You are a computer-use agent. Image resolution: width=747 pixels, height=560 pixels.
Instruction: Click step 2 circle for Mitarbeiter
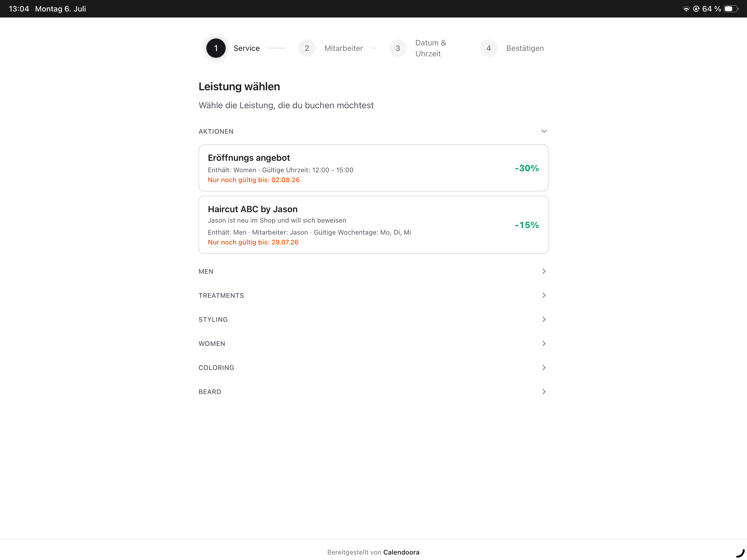click(x=307, y=48)
